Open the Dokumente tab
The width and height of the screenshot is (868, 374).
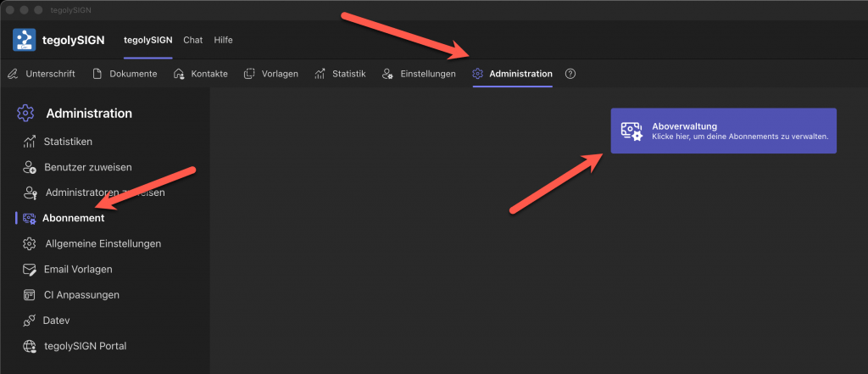coord(125,74)
